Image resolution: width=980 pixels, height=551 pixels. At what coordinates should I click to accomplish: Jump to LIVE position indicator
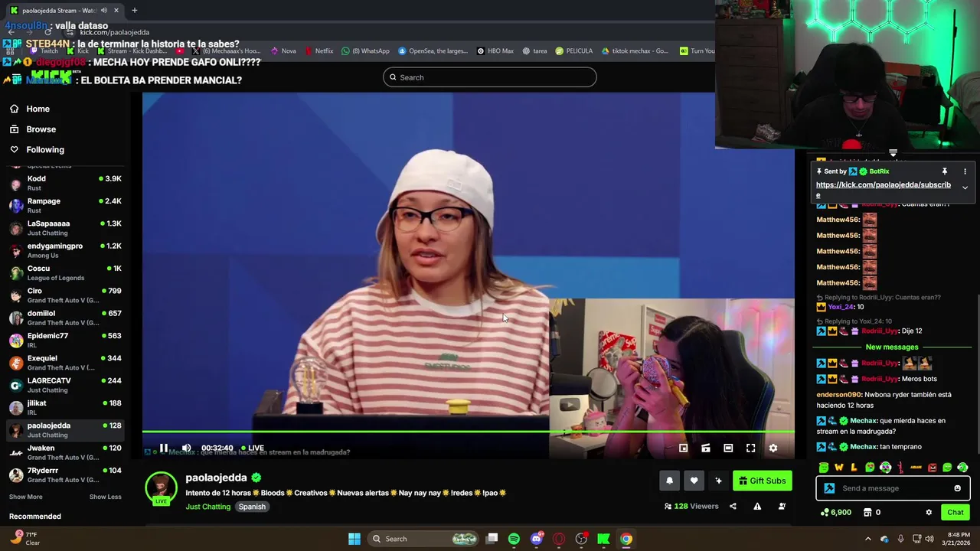coord(253,448)
